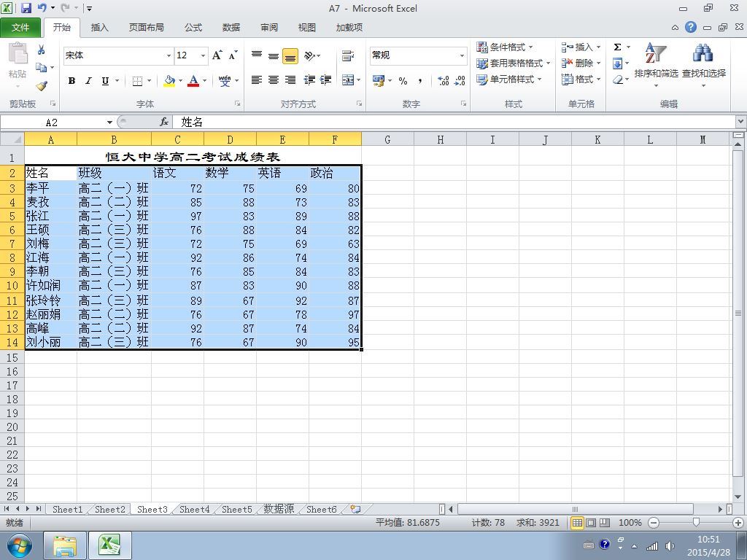Toggle middle vertical alignment
747x560 pixels.
click(x=274, y=55)
